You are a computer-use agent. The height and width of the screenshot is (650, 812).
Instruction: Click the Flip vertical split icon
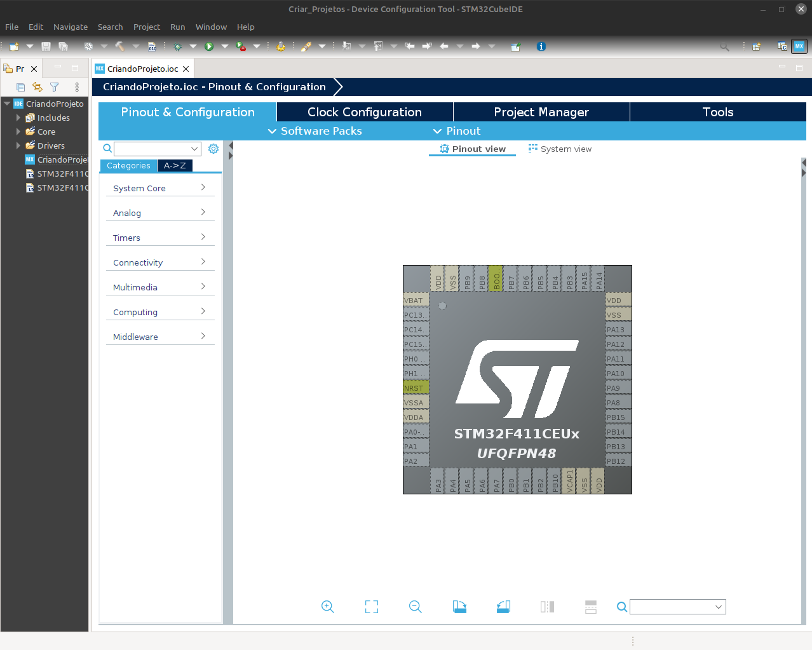[591, 607]
